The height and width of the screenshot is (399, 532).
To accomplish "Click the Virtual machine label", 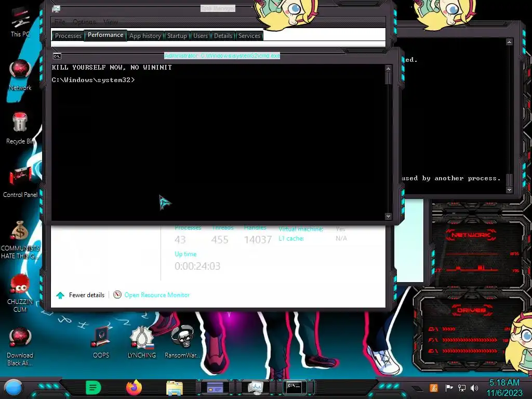I will 301,229.
